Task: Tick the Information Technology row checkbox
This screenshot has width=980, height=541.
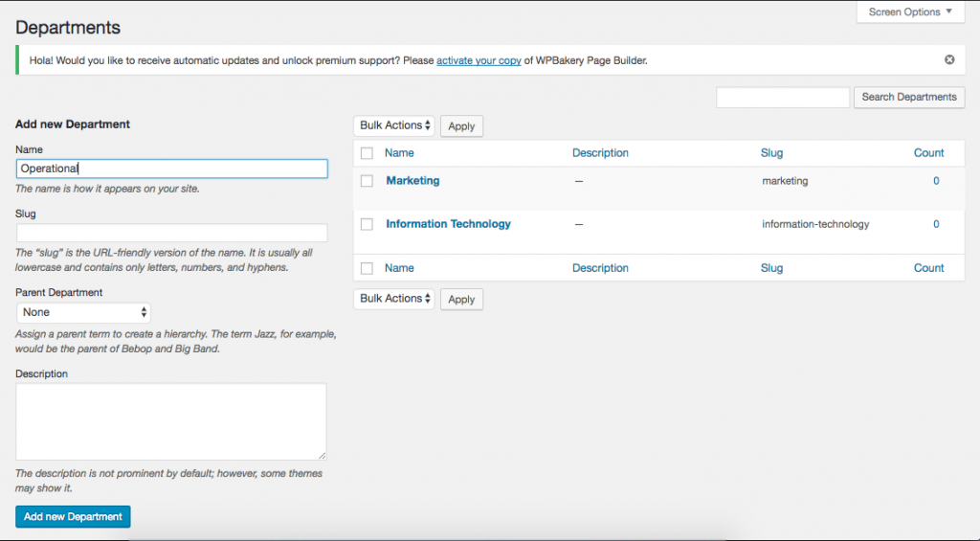Action: (367, 224)
